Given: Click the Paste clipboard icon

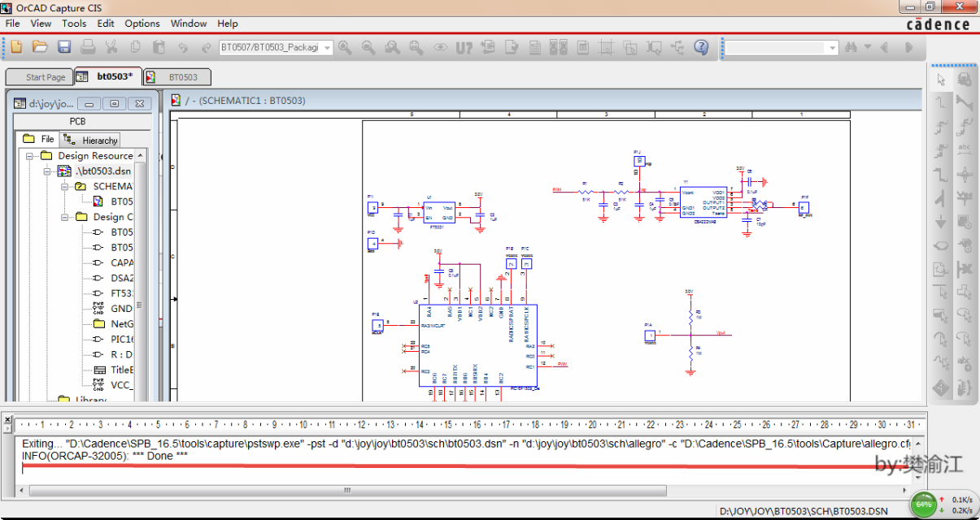Looking at the screenshot, I should point(159,47).
